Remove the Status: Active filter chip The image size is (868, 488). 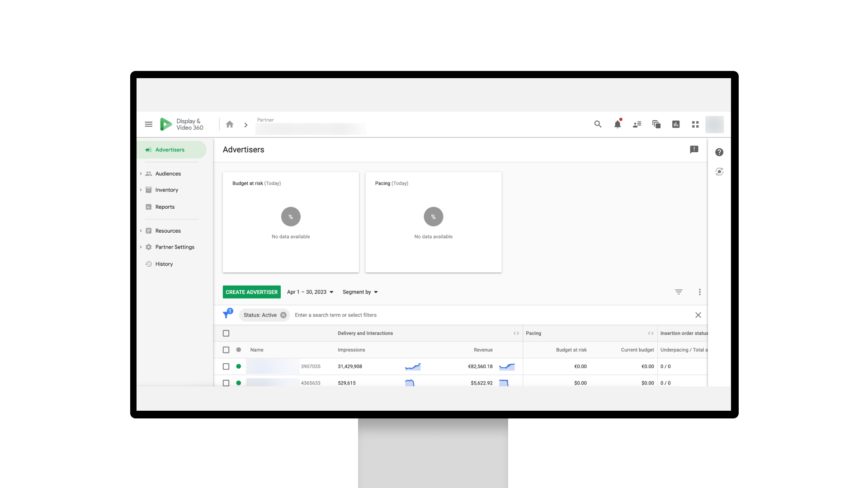[283, 315]
